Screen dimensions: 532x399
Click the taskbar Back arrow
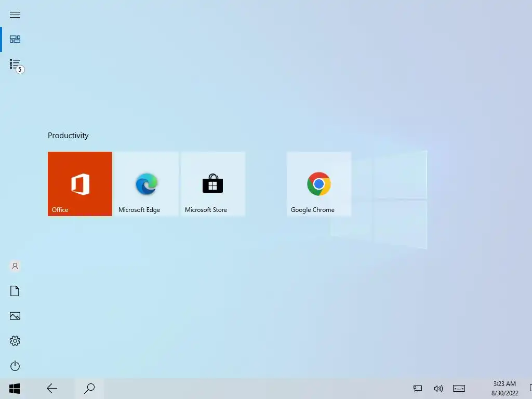pyautogui.click(x=52, y=389)
